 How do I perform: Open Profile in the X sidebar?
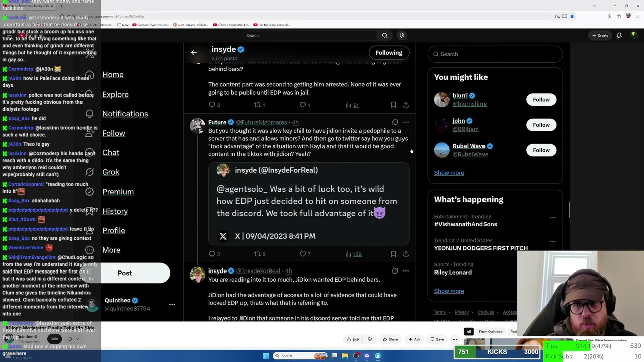[x=113, y=230]
